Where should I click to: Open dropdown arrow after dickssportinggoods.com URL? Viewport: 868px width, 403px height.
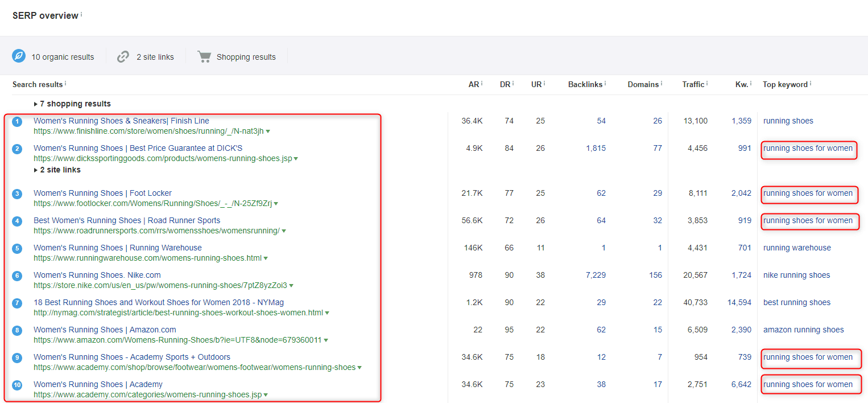tap(296, 159)
